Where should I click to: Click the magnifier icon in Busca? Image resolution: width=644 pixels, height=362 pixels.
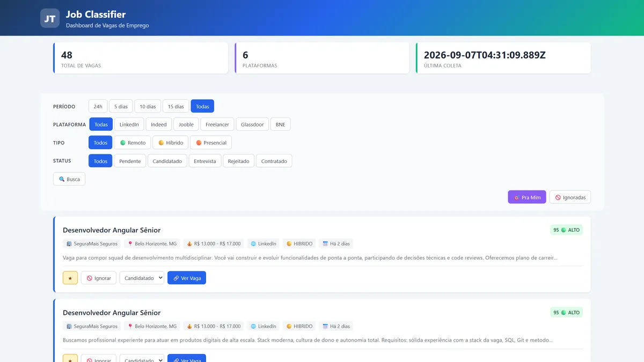[x=62, y=179]
